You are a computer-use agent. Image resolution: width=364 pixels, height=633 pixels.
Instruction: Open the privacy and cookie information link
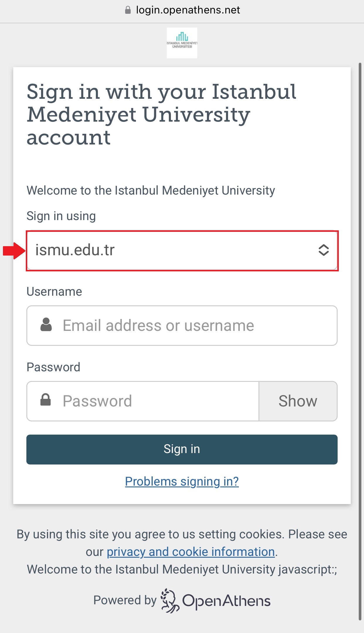[x=190, y=552]
